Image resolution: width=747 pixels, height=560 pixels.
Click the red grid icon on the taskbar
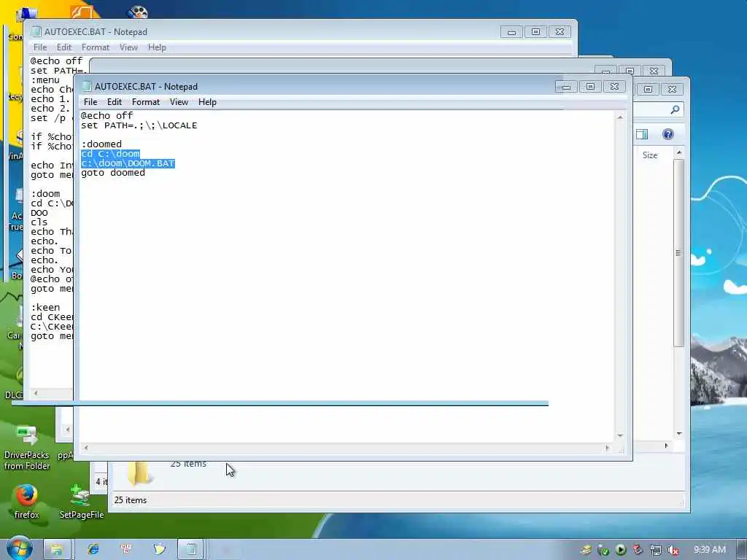(126, 549)
